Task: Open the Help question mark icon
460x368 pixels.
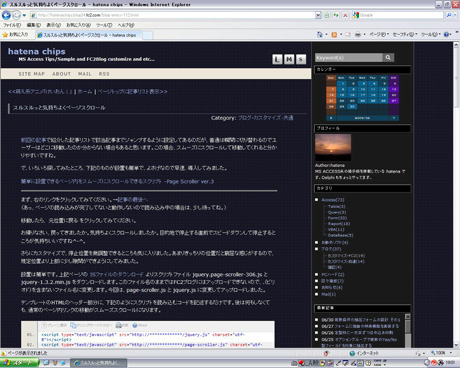Action: 446,34
